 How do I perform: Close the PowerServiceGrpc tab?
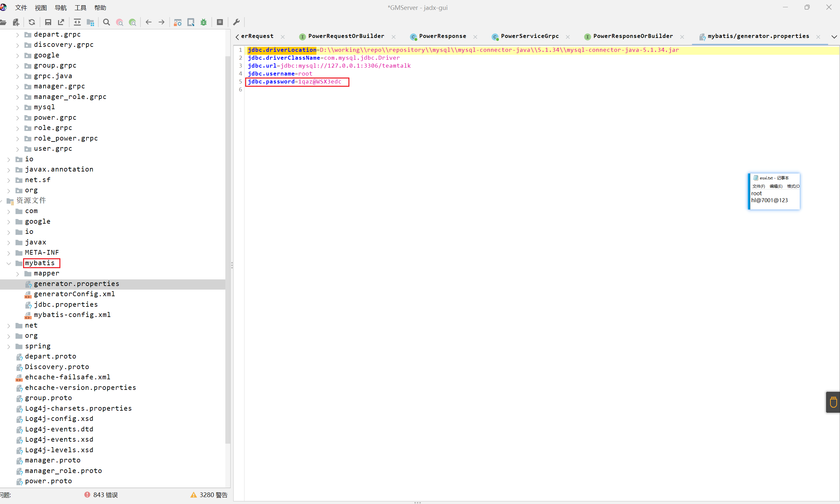[x=568, y=37]
